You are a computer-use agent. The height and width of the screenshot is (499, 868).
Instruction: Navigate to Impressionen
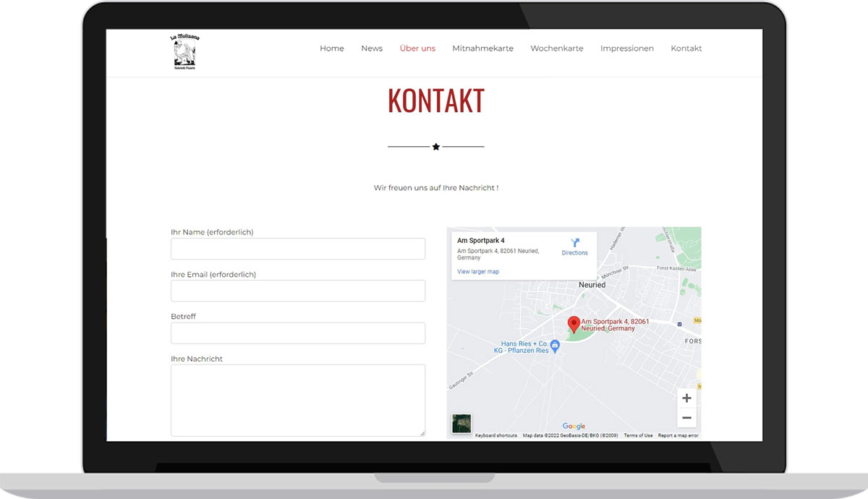626,48
